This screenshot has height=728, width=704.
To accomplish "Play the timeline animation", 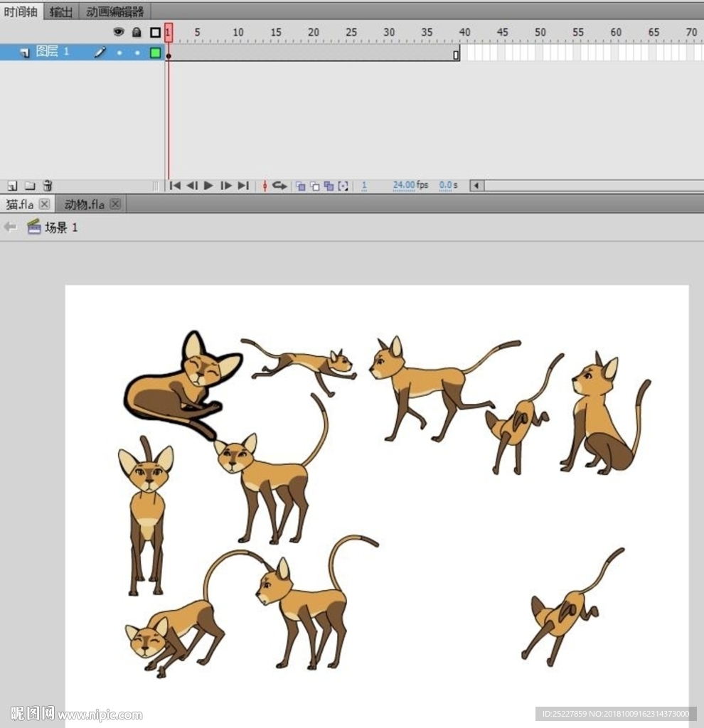I will coord(208,186).
